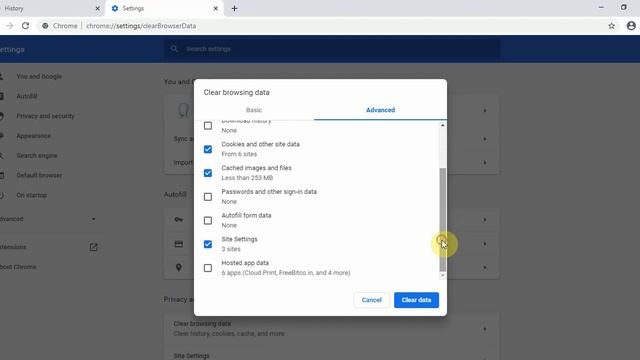Click the payment methods card icon

[179, 244]
